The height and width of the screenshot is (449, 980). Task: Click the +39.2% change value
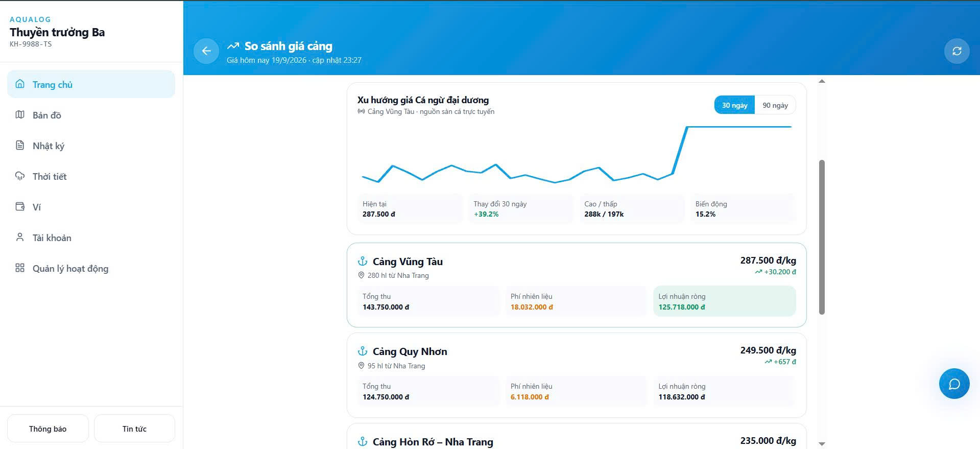(486, 214)
